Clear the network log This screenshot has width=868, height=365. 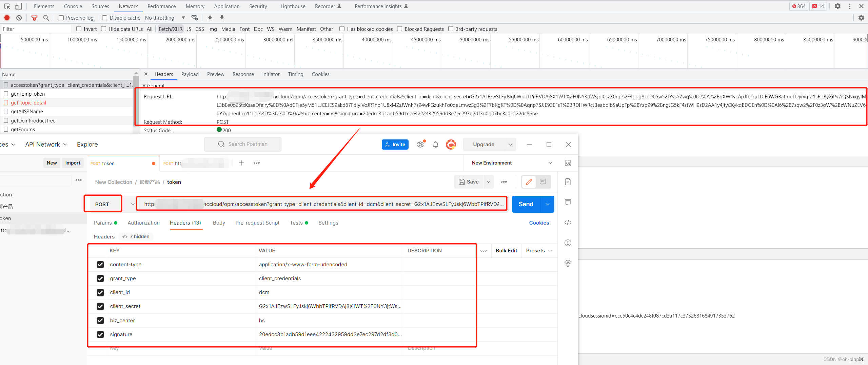tap(19, 18)
